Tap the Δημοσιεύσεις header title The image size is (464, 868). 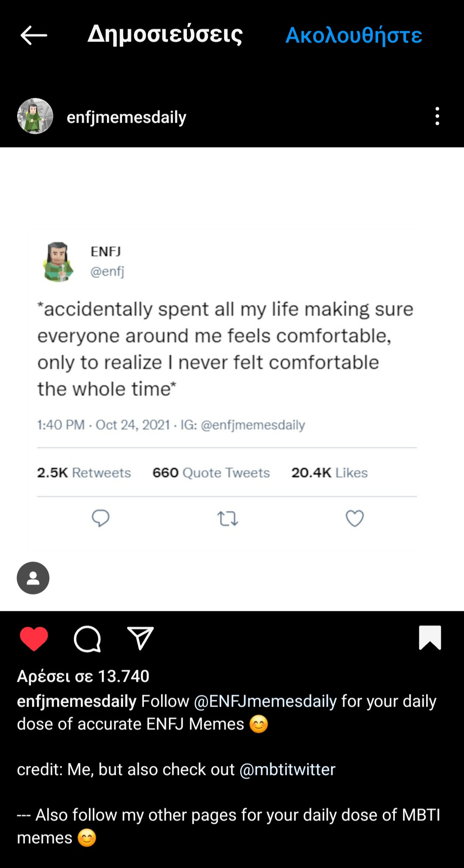pyautogui.click(x=165, y=34)
